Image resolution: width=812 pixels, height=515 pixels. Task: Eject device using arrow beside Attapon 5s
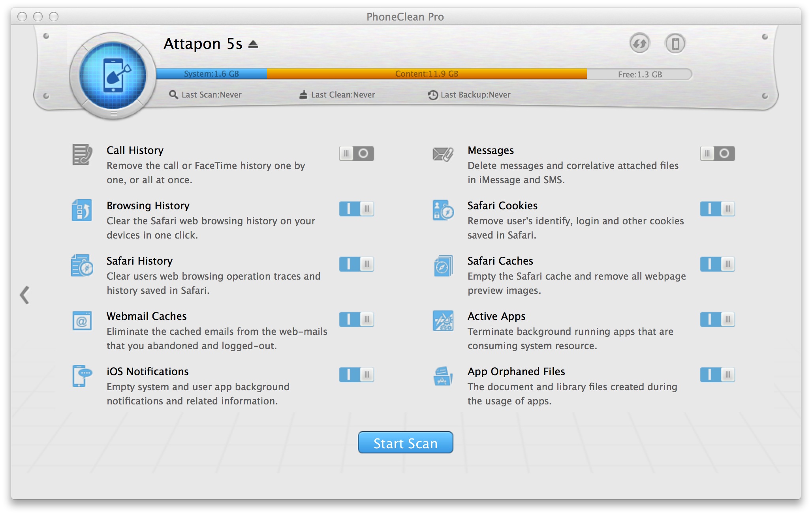pyautogui.click(x=253, y=44)
